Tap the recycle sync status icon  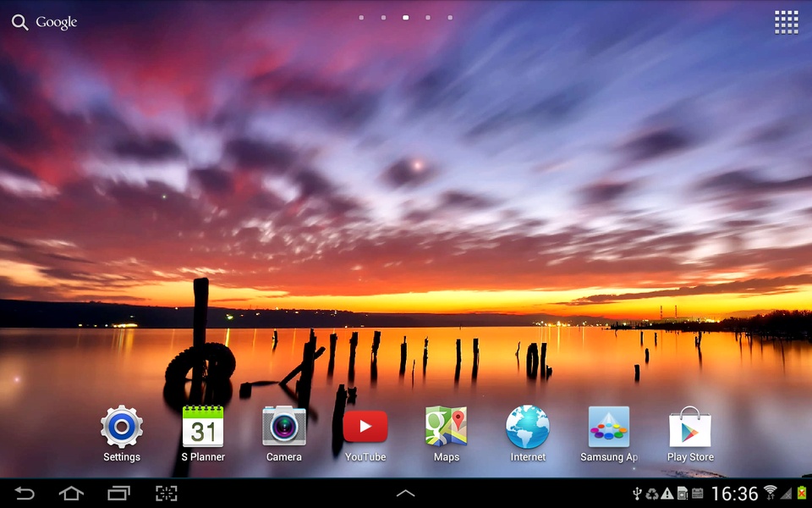[652, 494]
